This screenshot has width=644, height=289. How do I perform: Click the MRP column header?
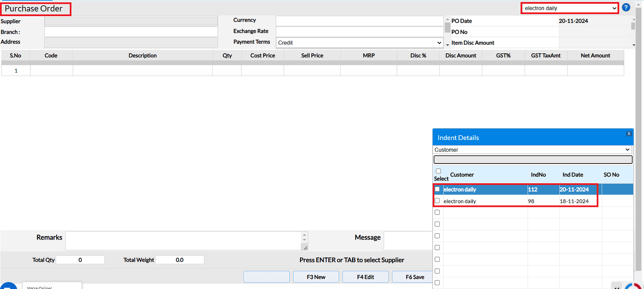tap(369, 55)
